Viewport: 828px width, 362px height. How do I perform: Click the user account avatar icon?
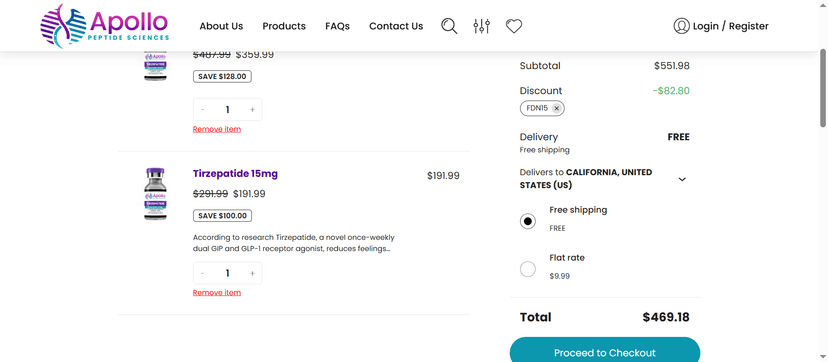(x=681, y=26)
